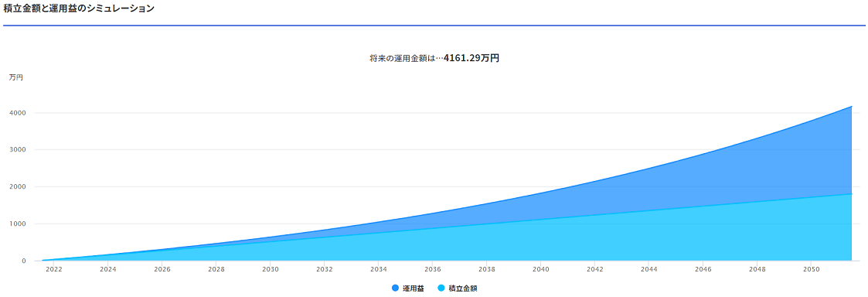The height and width of the screenshot is (297, 868).
Task: Click the 積立金額と運用益のシミュレーション heading
Action: (79, 9)
